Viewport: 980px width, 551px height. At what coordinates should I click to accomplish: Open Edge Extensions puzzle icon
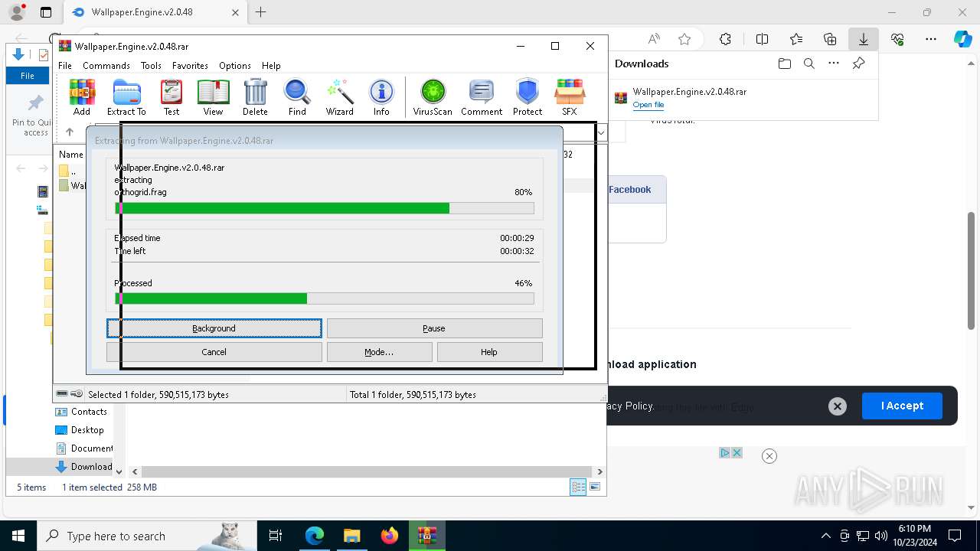coord(725,39)
